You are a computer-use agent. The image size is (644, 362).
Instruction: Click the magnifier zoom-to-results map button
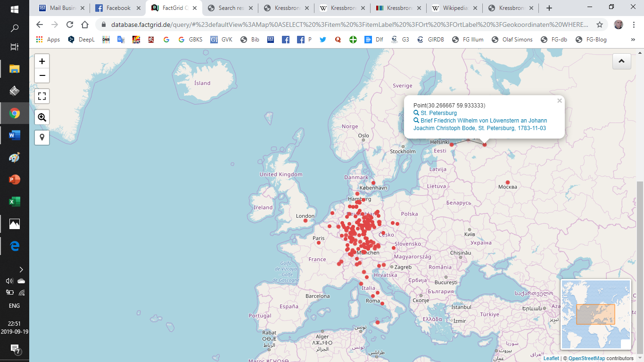[42, 117]
